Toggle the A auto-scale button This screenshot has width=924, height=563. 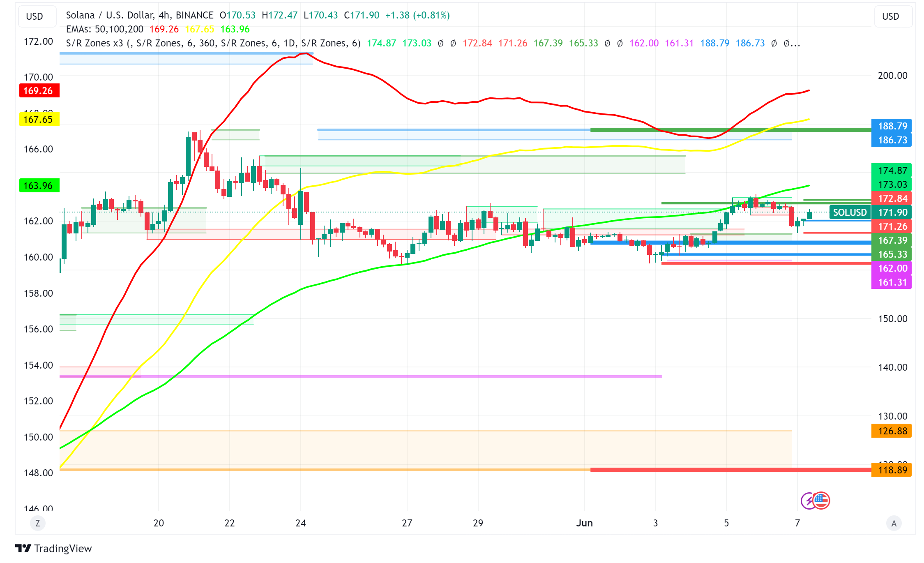894,523
